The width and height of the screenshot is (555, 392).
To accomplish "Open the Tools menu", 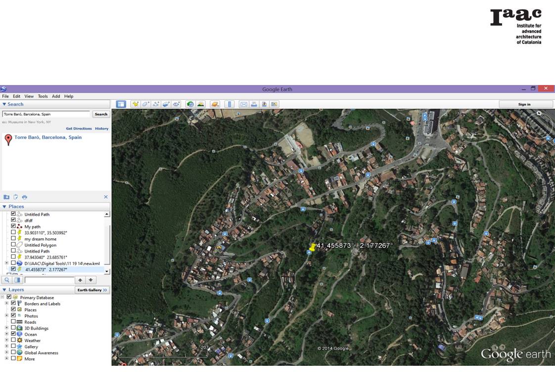I will (x=43, y=96).
